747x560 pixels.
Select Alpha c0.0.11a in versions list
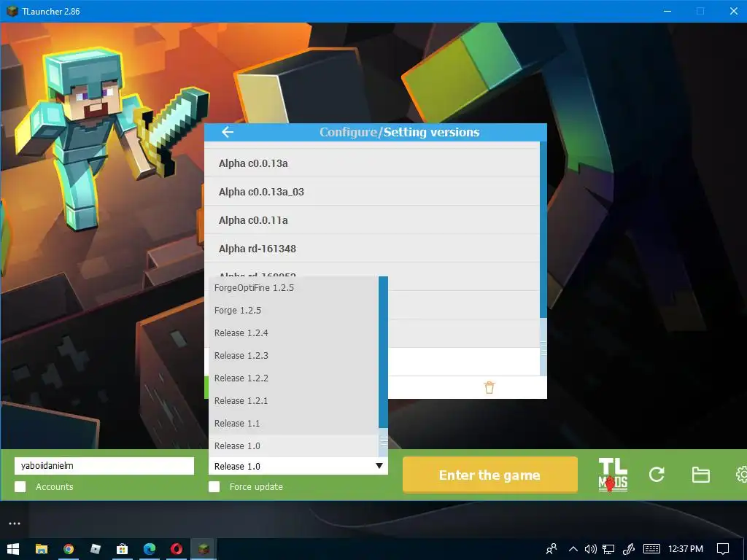(x=372, y=220)
